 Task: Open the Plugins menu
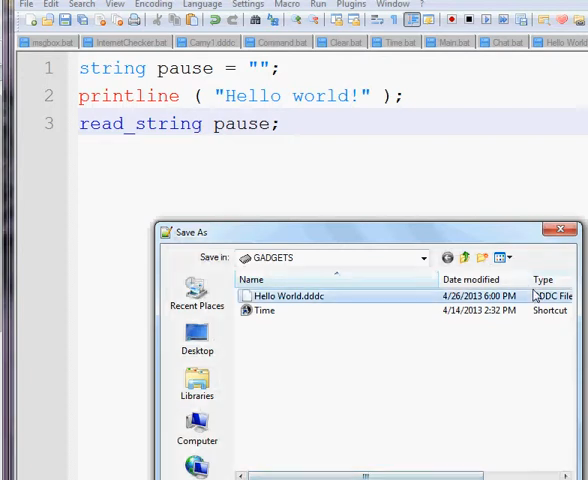(x=351, y=4)
